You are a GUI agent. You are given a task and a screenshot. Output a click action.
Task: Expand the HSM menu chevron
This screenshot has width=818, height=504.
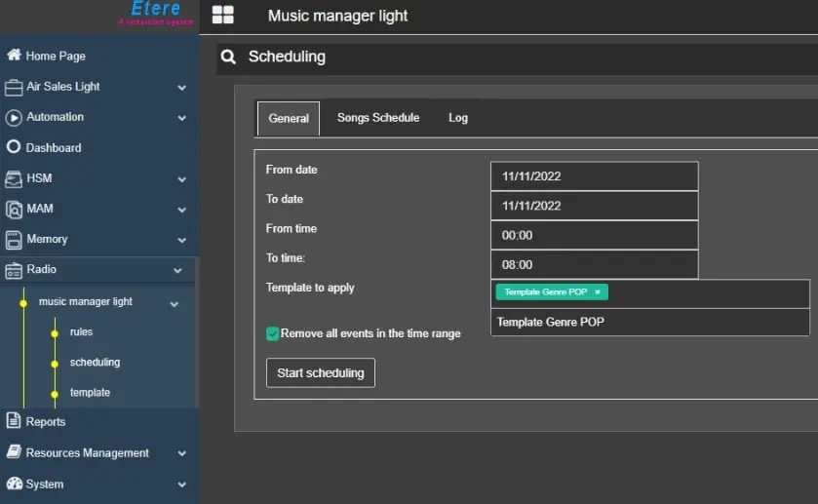point(181,179)
